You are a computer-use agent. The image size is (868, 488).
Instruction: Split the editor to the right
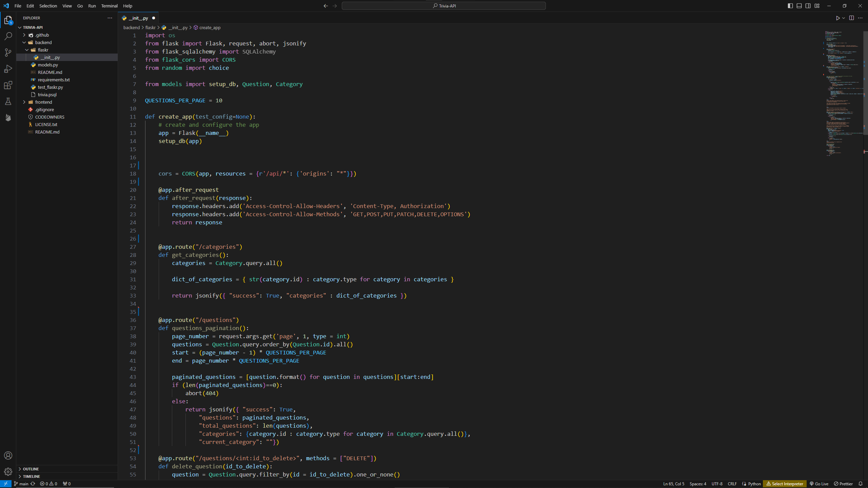[x=851, y=18]
